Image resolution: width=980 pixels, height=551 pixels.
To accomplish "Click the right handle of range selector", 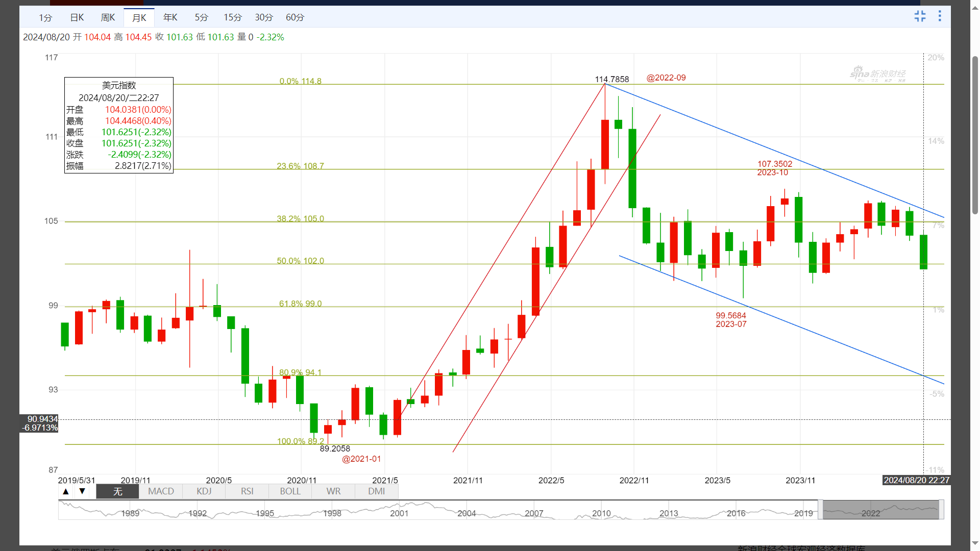I will click(941, 510).
